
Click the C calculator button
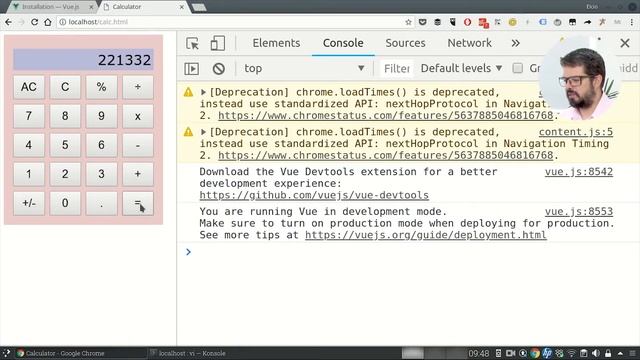pyautogui.click(x=65, y=87)
